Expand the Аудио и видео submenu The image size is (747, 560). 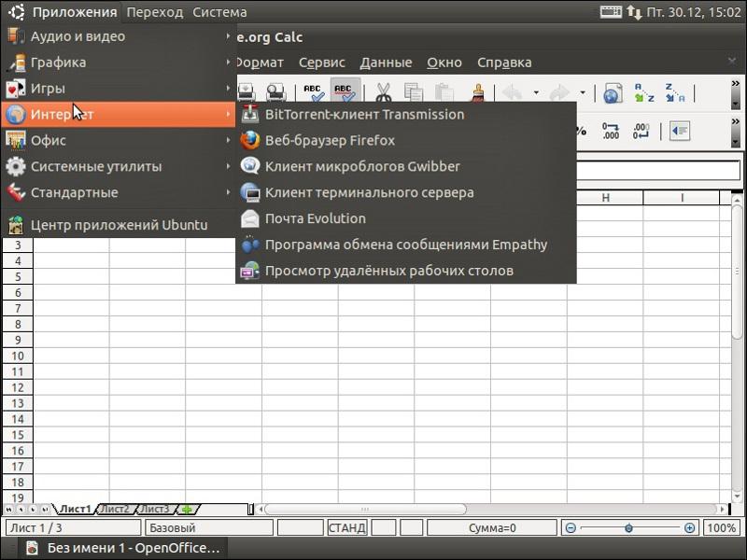(119, 36)
